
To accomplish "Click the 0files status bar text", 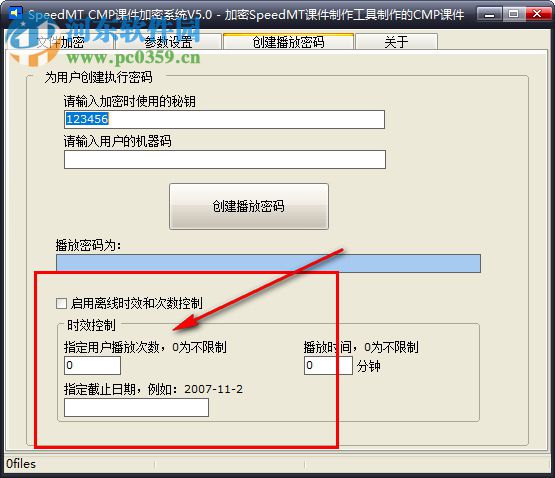I will [21, 464].
